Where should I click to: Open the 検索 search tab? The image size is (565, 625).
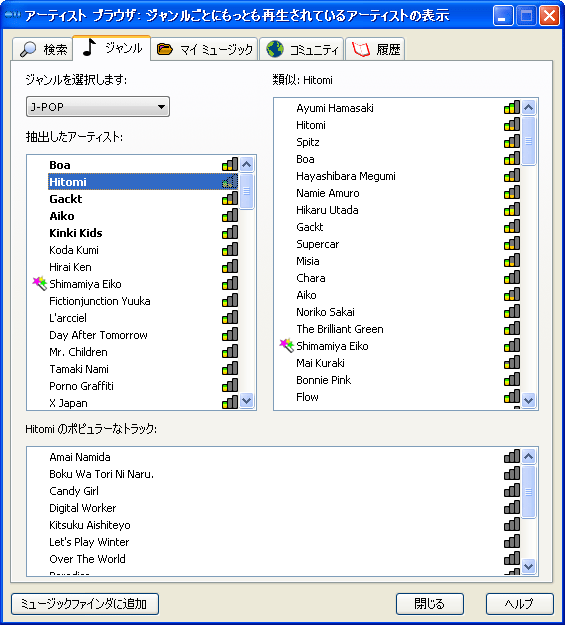(43, 49)
